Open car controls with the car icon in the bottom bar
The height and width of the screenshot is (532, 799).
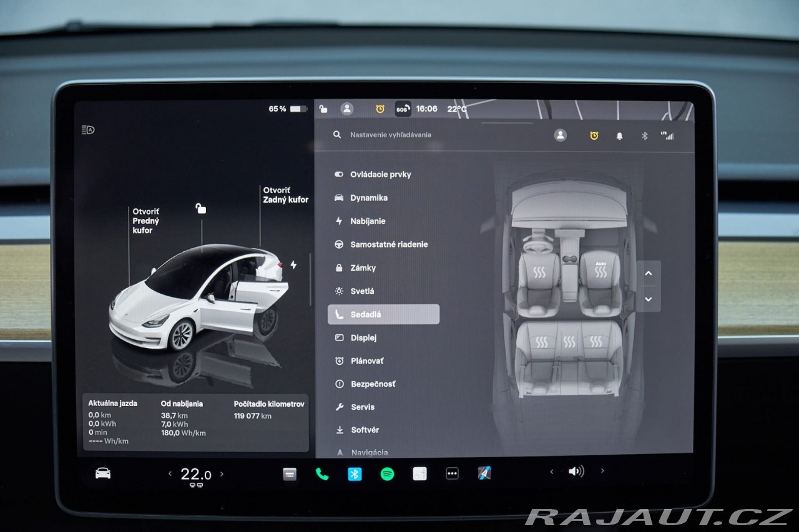pyautogui.click(x=103, y=473)
